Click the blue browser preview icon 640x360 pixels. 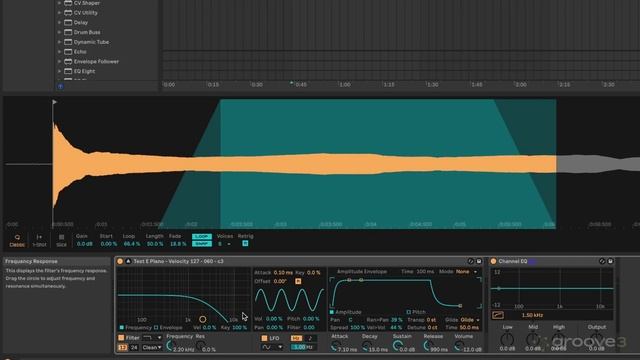point(60,86)
